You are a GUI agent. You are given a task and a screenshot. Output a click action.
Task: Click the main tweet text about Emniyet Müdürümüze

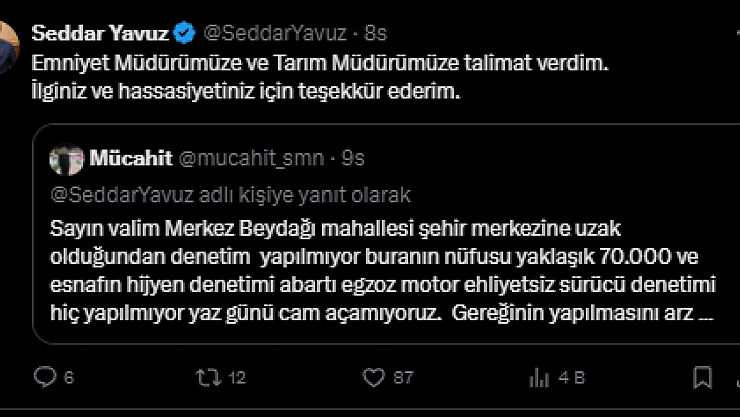pyautogui.click(x=320, y=63)
